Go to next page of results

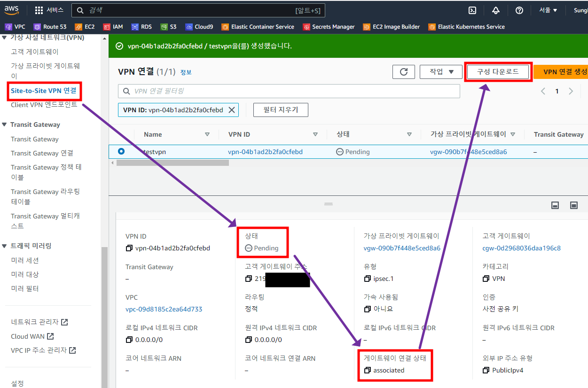[571, 91]
